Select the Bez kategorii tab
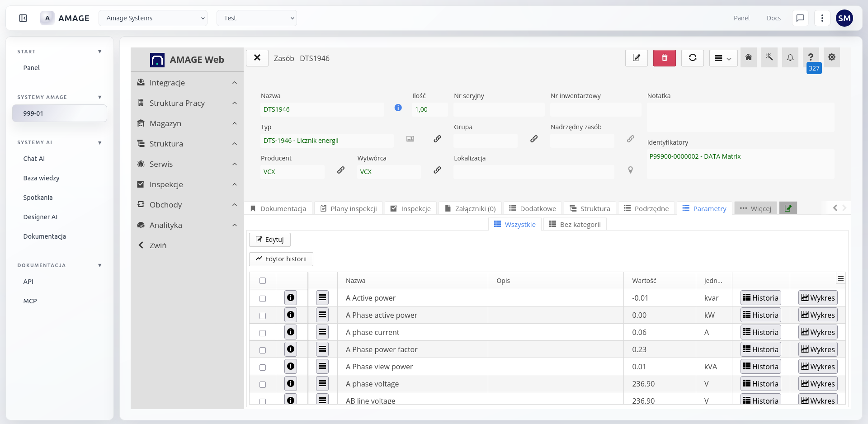Screen dimensions: 868x424 (x=575, y=224)
